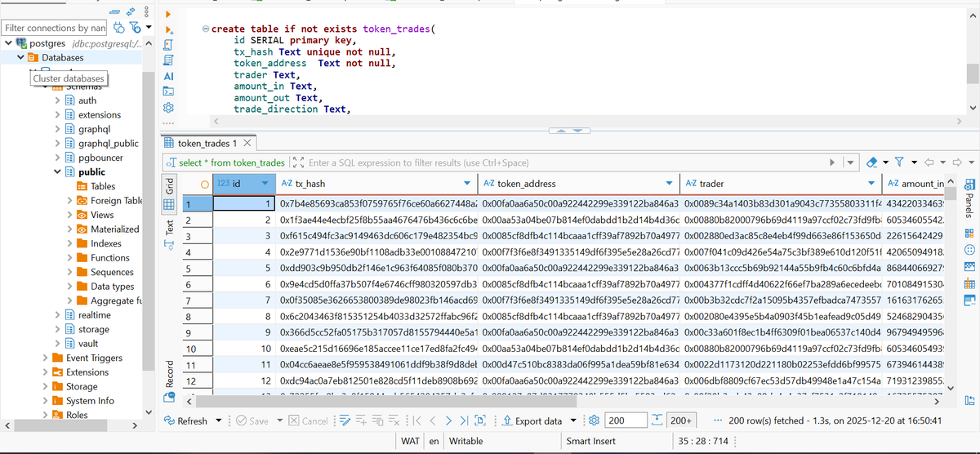This screenshot has height=454, width=980.
Task: Click the 200+ row count button
Action: click(680, 421)
